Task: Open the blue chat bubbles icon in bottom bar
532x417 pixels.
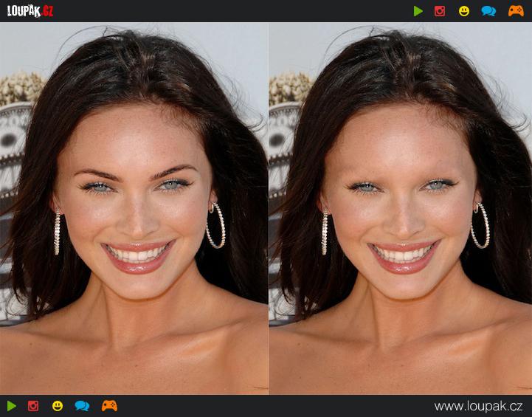Action: click(82, 406)
